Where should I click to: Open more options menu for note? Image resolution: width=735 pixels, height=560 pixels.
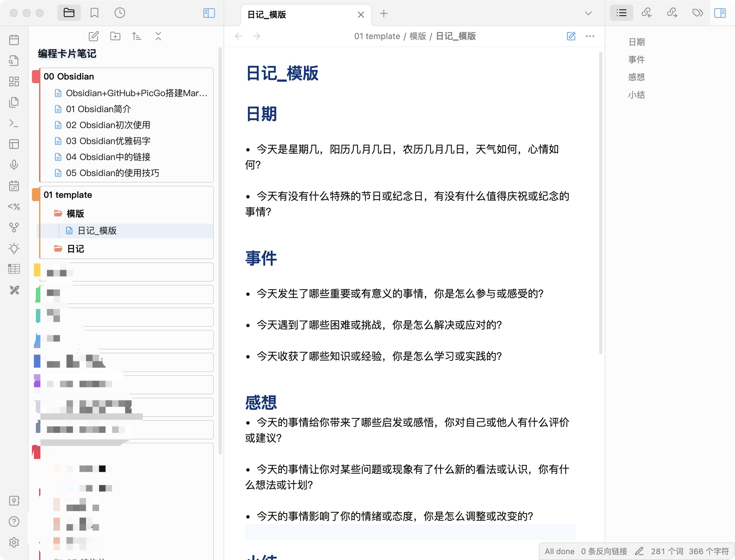click(590, 36)
